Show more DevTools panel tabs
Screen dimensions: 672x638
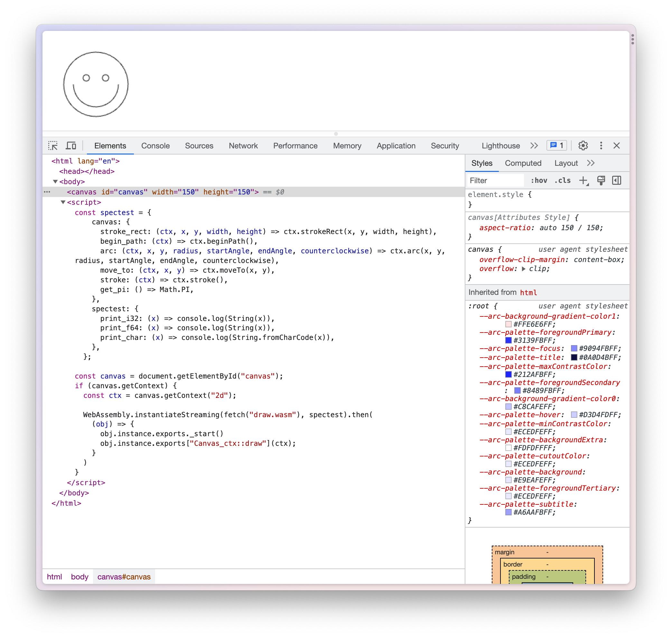[534, 145]
